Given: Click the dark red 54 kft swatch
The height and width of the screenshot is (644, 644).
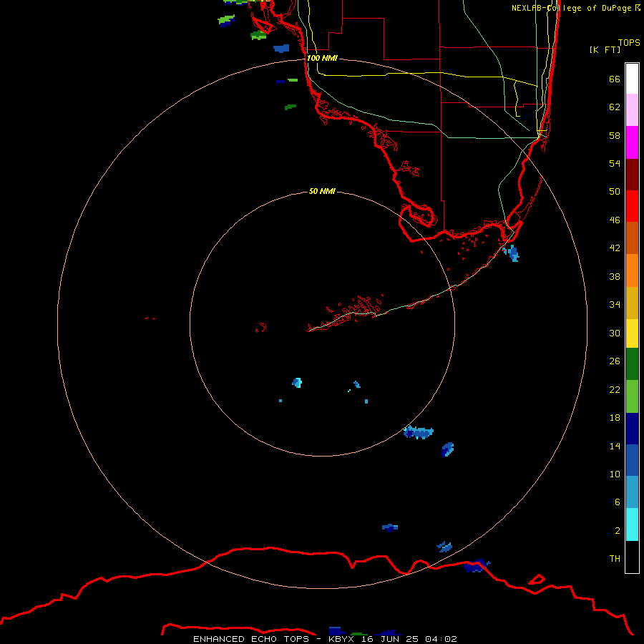Looking at the screenshot, I should tap(632, 174).
